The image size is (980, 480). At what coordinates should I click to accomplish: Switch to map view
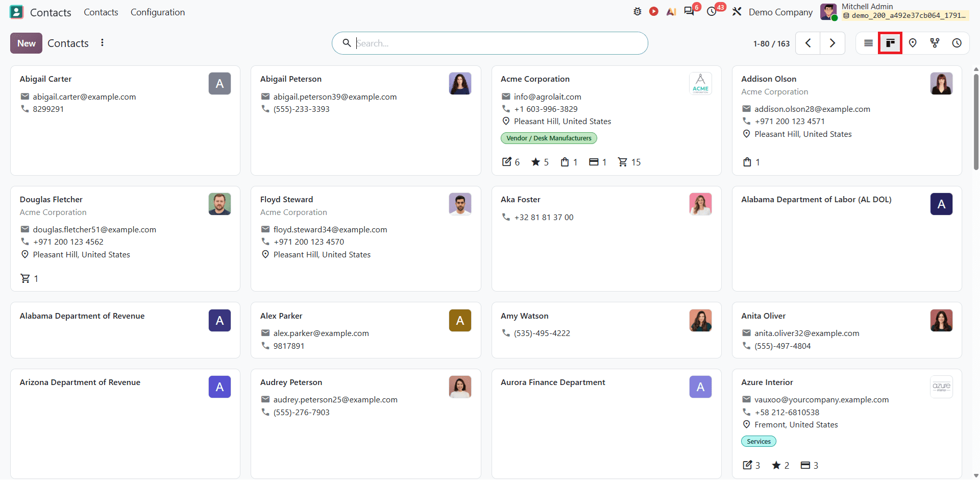[913, 43]
